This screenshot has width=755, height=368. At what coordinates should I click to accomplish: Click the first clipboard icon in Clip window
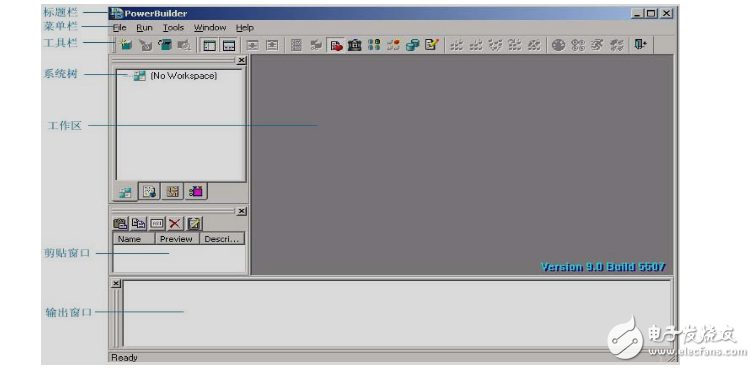click(120, 223)
